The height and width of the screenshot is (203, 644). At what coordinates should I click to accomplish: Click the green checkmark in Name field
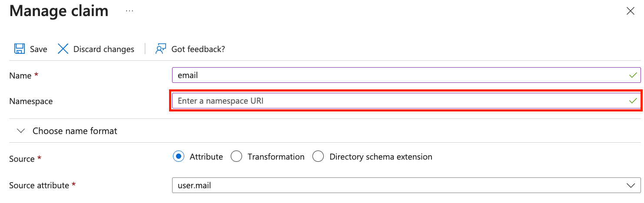[633, 75]
